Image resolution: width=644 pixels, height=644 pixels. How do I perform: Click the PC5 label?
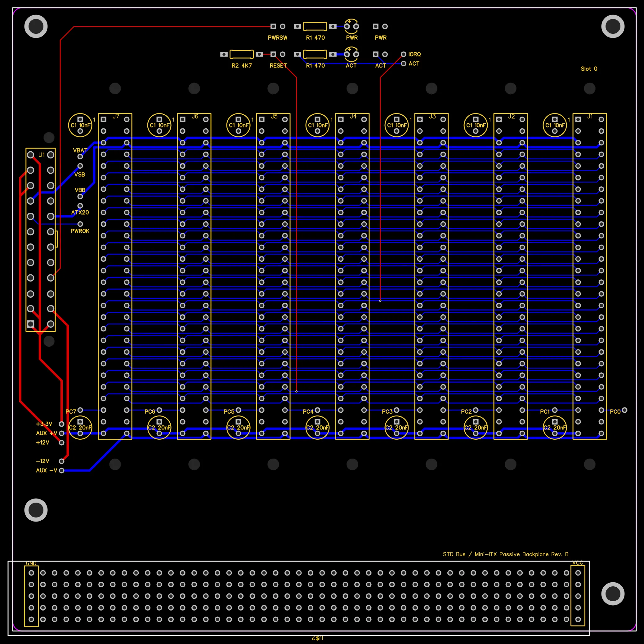229,412
